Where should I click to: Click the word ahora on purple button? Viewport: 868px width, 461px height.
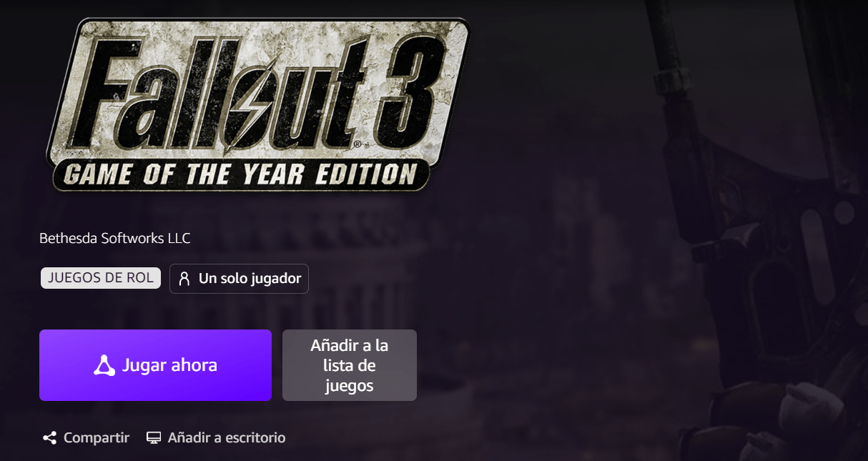click(x=194, y=365)
